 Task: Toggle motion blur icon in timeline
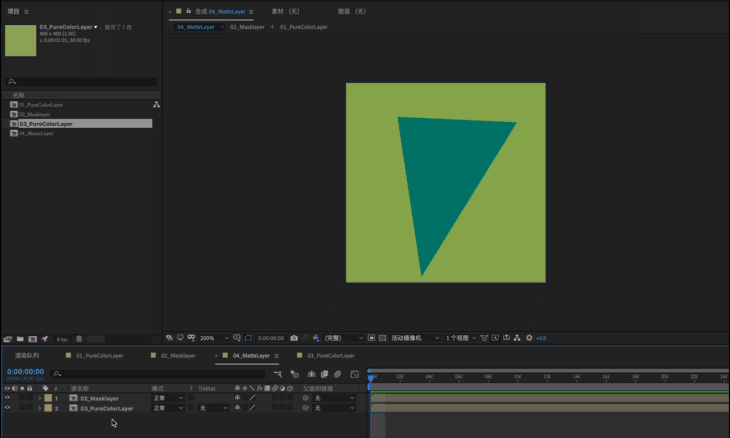(338, 374)
